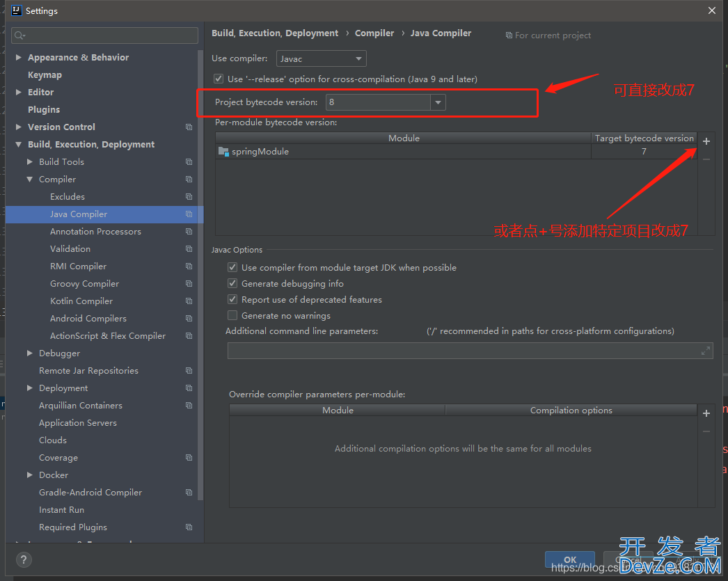This screenshot has width=728, height=581.
Task: Click Compilation options column header
Action: tap(571, 411)
